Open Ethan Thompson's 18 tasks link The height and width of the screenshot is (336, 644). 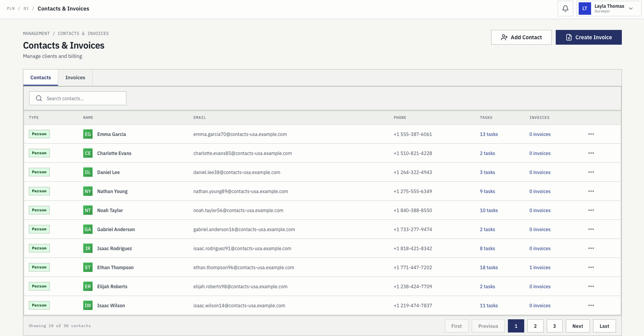pos(489,268)
